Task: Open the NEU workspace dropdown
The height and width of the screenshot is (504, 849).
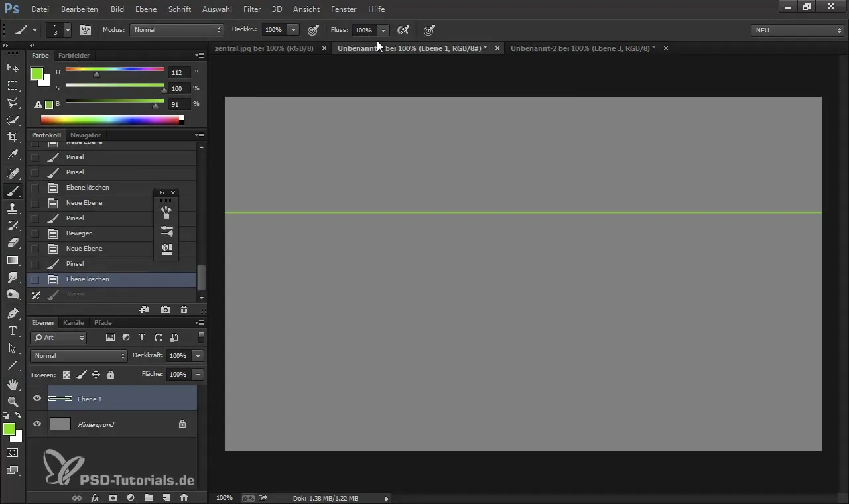Action: pyautogui.click(x=797, y=30)
